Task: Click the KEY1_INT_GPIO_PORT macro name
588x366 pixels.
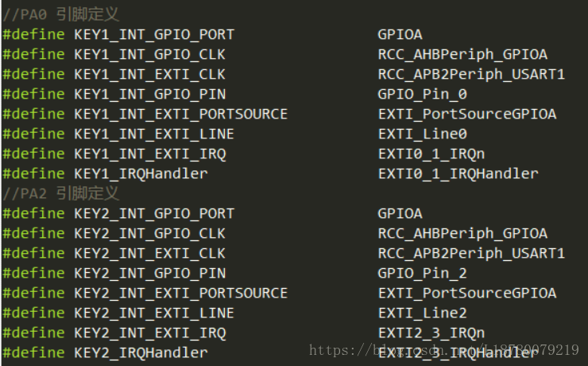Action: click(154, 34)
